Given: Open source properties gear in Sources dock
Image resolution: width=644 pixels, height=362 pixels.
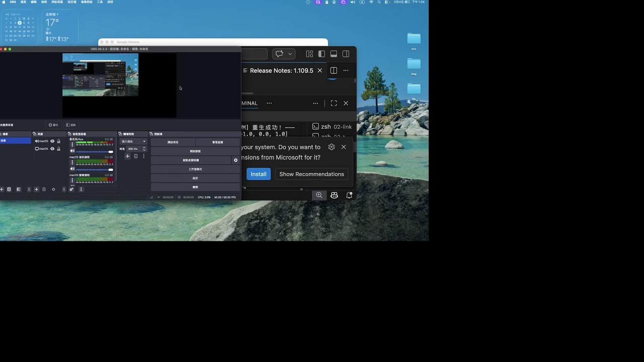Looking at the screenshot, I should [53, 190].
